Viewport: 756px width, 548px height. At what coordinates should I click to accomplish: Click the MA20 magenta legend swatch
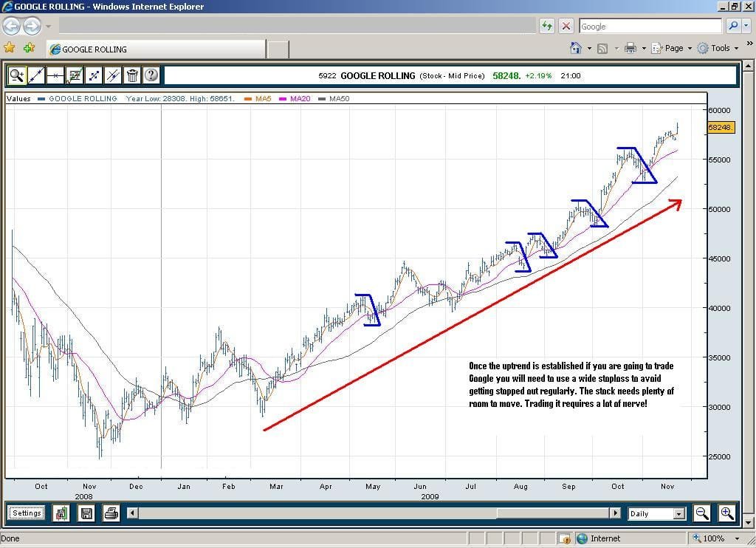[283, 99]
